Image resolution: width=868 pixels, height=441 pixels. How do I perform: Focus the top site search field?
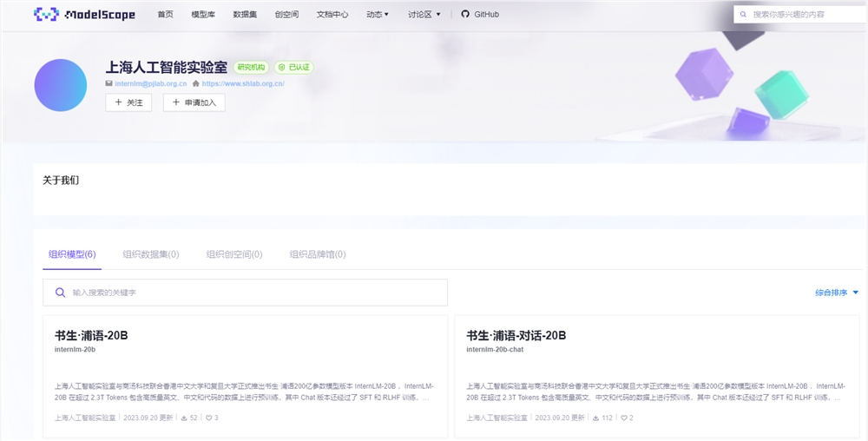point(800,15)
